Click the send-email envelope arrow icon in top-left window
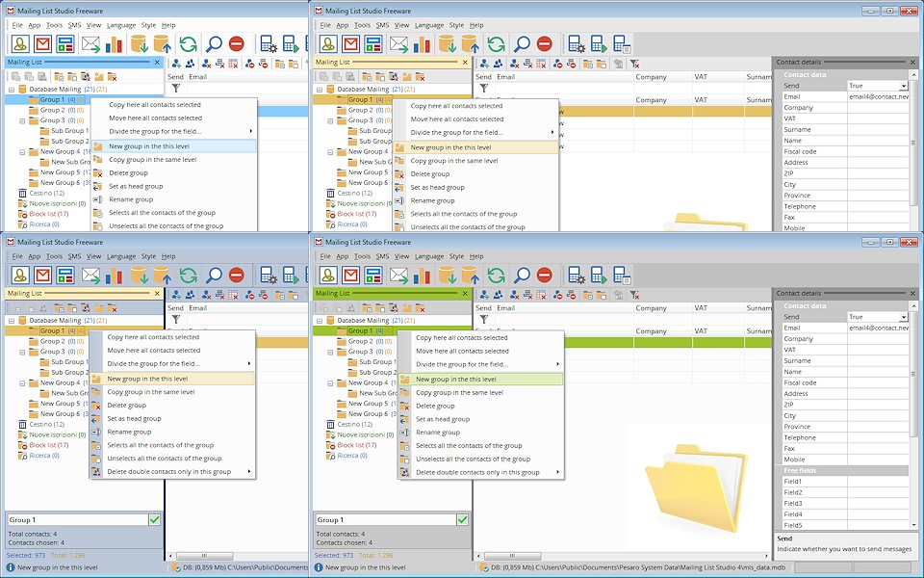This screenshot has width=924, height=578. [90, 44]
